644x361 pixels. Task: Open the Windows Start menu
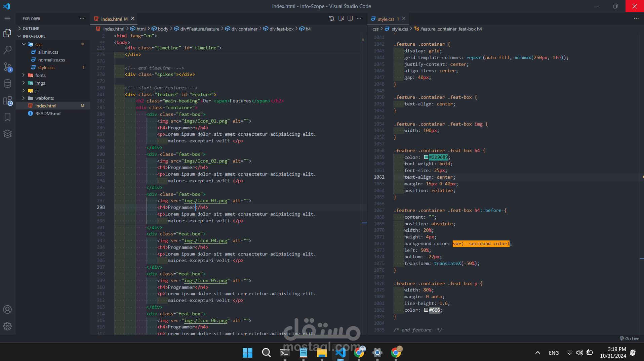click(247, 352)
